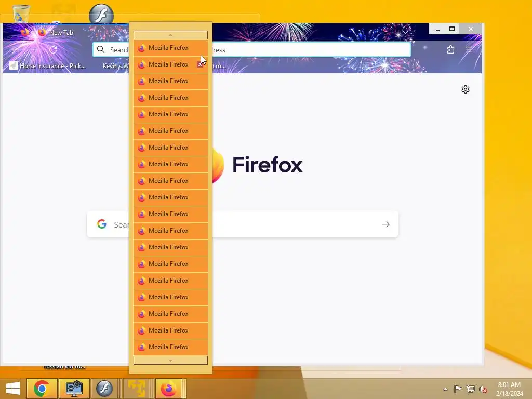Reload the page with the Firefox refresh icon

(53, 50)
